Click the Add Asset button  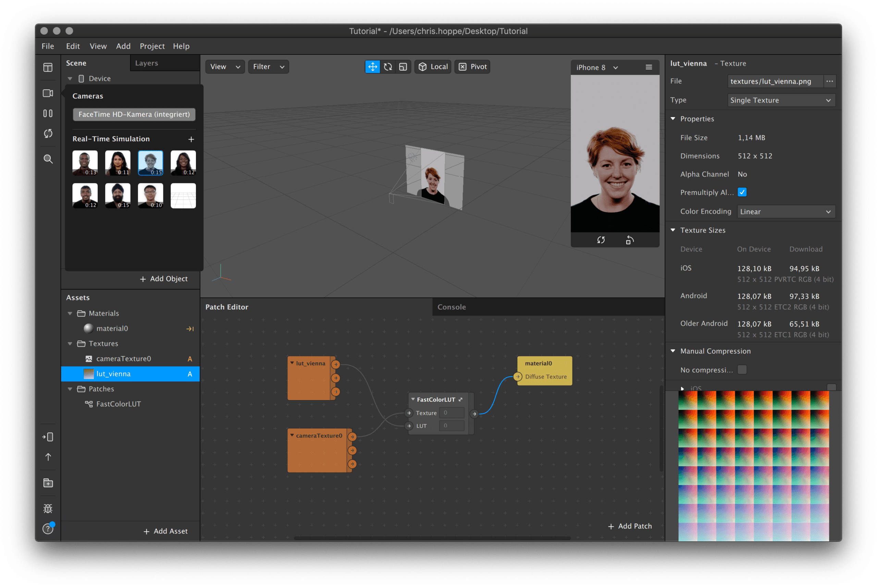pos(165,531)
